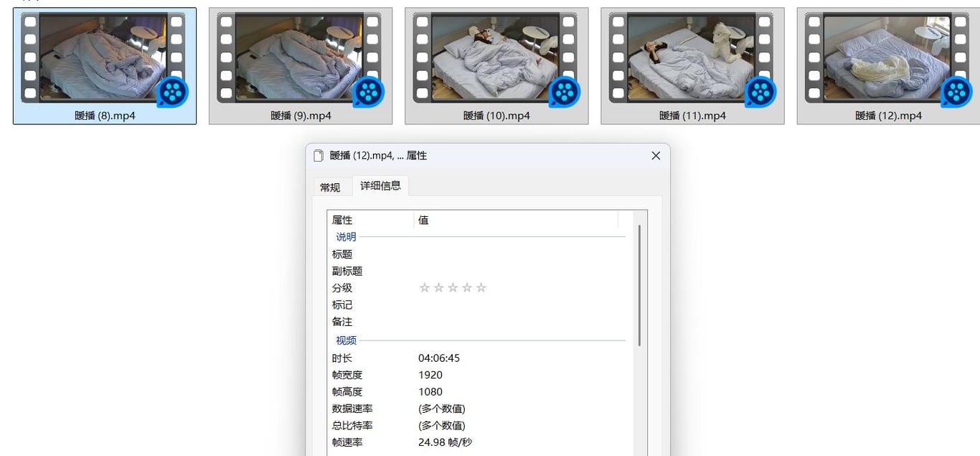Screen dimensions: 980x456
Task: Rate the file with the first star
Action: [x=424, y=288]
